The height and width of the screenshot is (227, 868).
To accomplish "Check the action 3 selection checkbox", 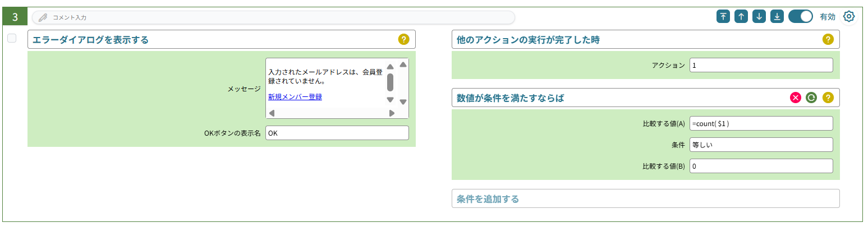I will coord(12,38).
